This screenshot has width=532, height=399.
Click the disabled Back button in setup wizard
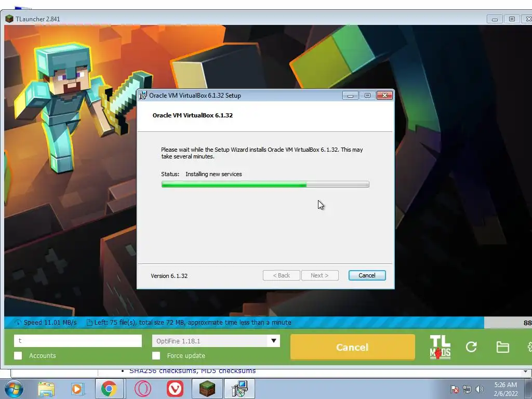[281, 275]
